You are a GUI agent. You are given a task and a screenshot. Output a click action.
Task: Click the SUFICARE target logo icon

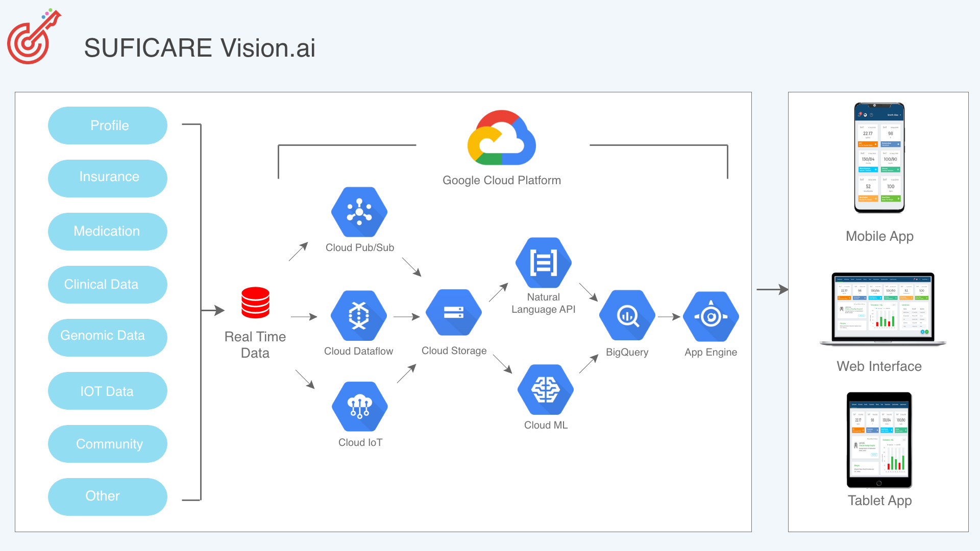[34, 37]
